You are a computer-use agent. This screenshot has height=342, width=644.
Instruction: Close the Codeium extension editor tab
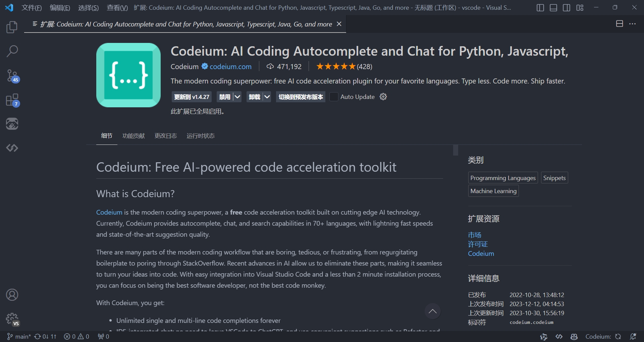click(339, 24)
